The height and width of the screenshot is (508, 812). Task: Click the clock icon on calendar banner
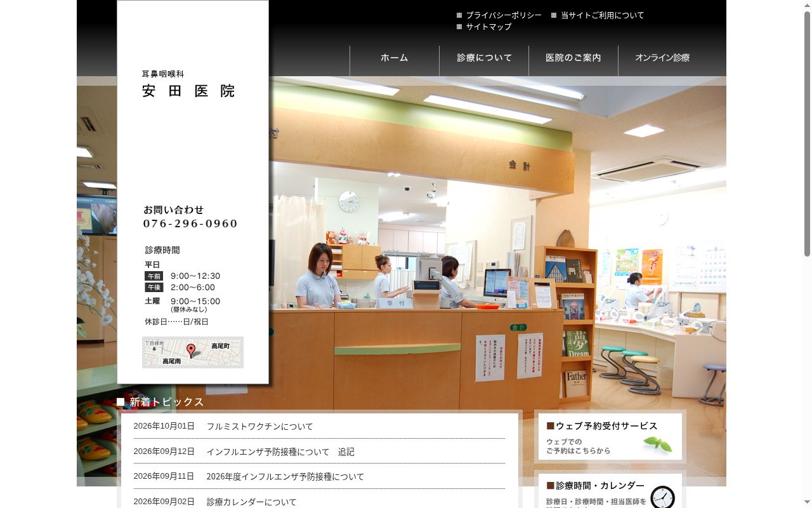[x=663, y=497]
